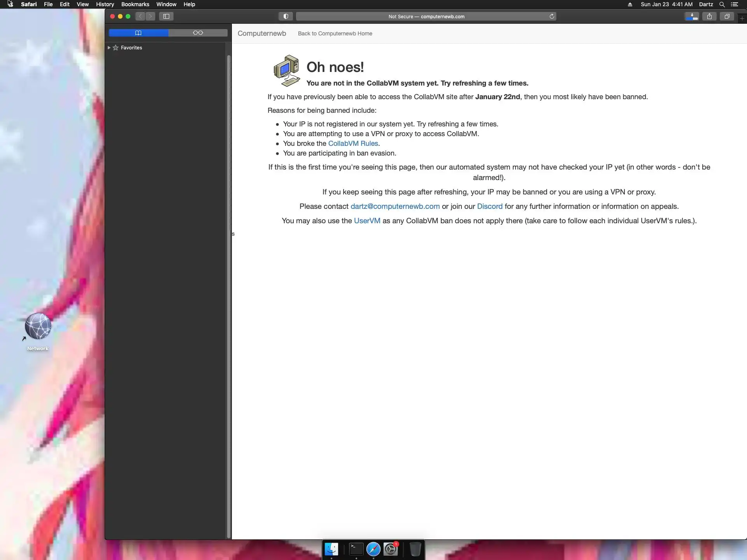Click the CollabVM Rules link
747x560 pixels.
pyautogui.click(x=353, y=143)
